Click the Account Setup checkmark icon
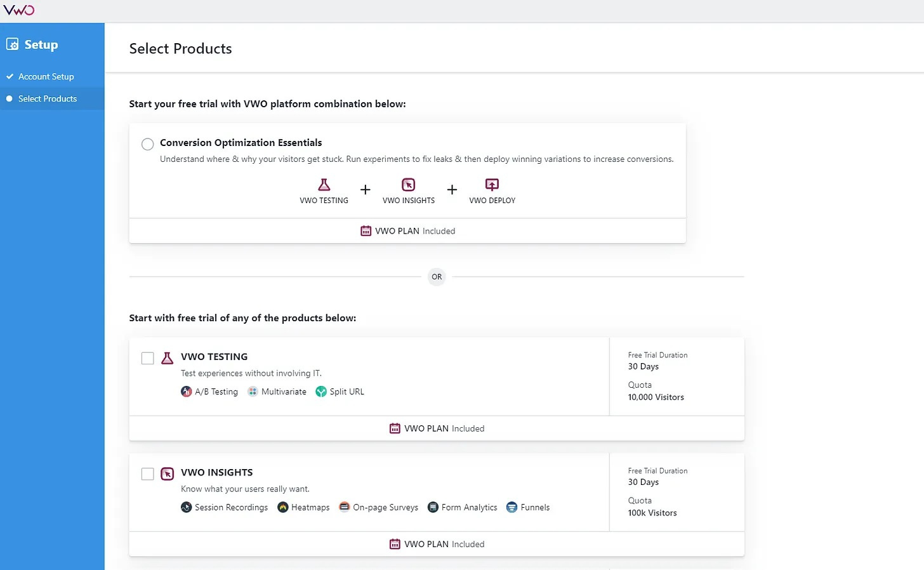This screenshot has width=924, height=570. coord(10,76)
